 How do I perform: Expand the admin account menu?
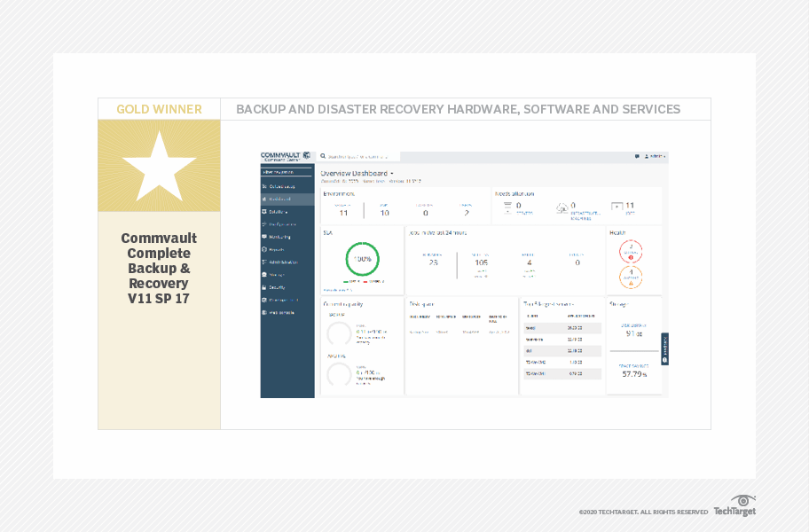coord(654,154)
